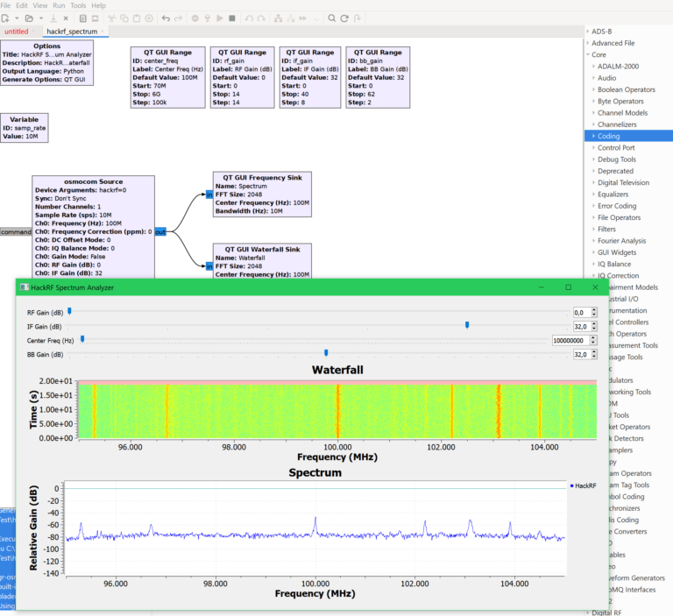Close the current flow graph via toolbar X
Screen dimensions: 673x616
(x=66, y=18)
